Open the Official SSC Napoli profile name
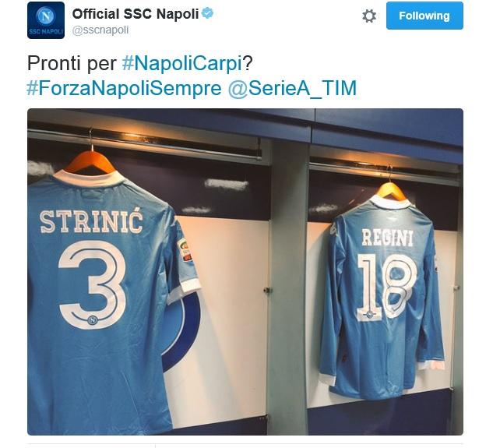 136,14
